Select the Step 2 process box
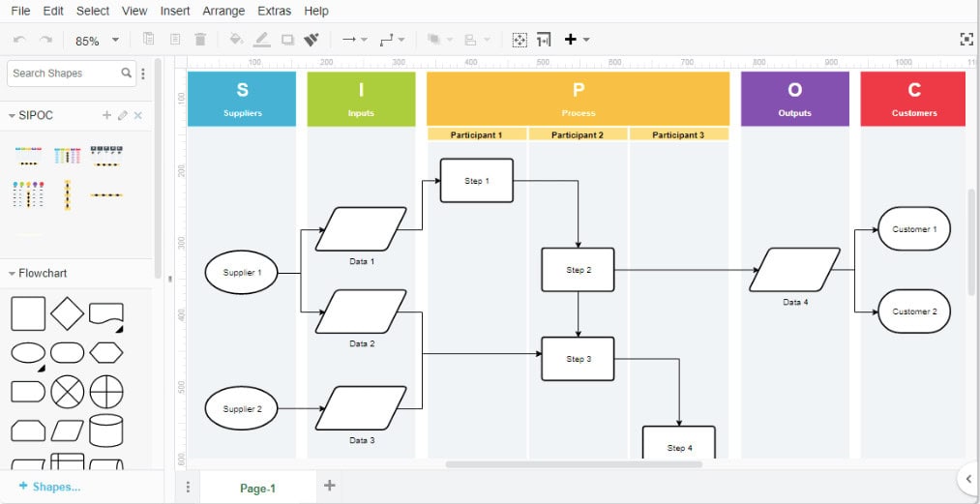This screenshot has width=980, height=504. tap(579, 270)
